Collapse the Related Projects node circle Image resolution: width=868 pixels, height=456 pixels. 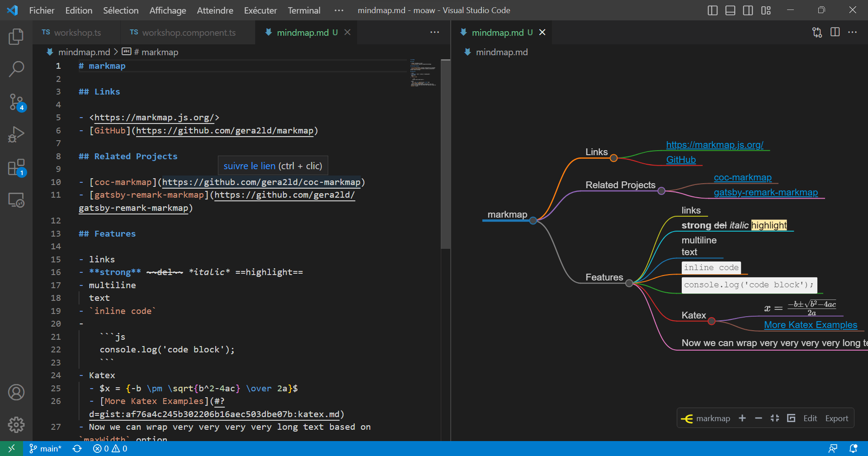click(x=661, y=191)
